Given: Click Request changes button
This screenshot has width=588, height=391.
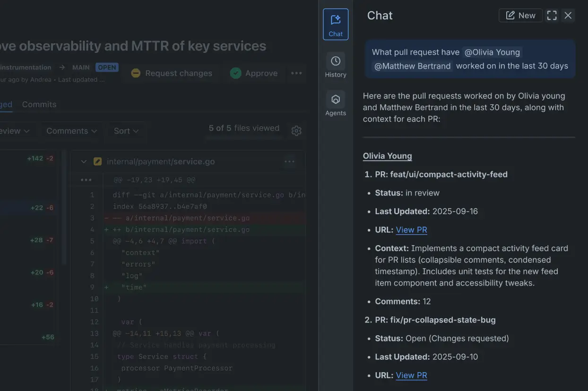Looking at the screenshot, I should [172, 73].
